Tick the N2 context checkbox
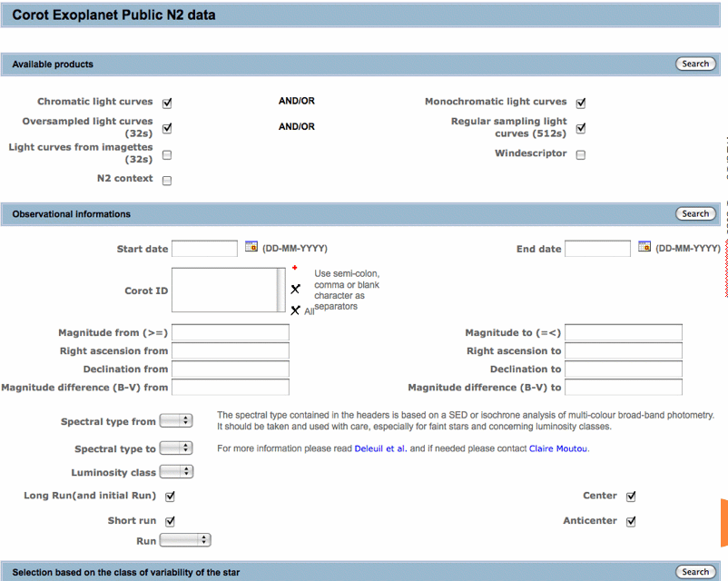Screen dimensions: 728x581 [x=167, y=180]
